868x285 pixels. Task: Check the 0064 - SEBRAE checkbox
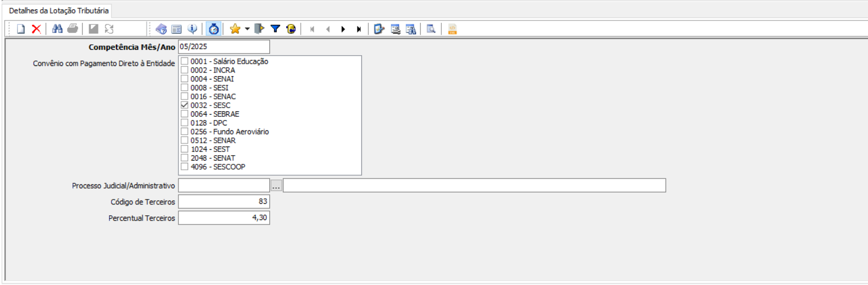pos(184,114)
